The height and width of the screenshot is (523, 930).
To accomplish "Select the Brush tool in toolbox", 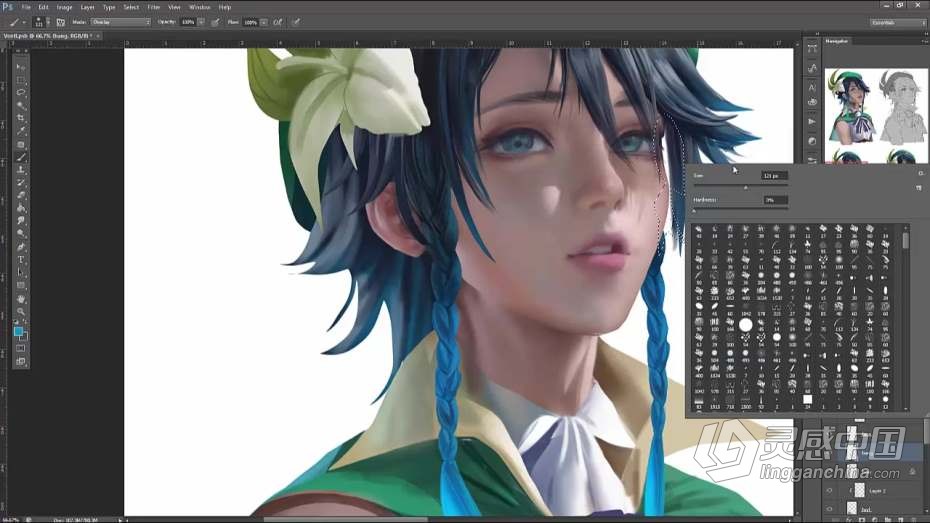I will pyautogui.click(x=21, y=157).
